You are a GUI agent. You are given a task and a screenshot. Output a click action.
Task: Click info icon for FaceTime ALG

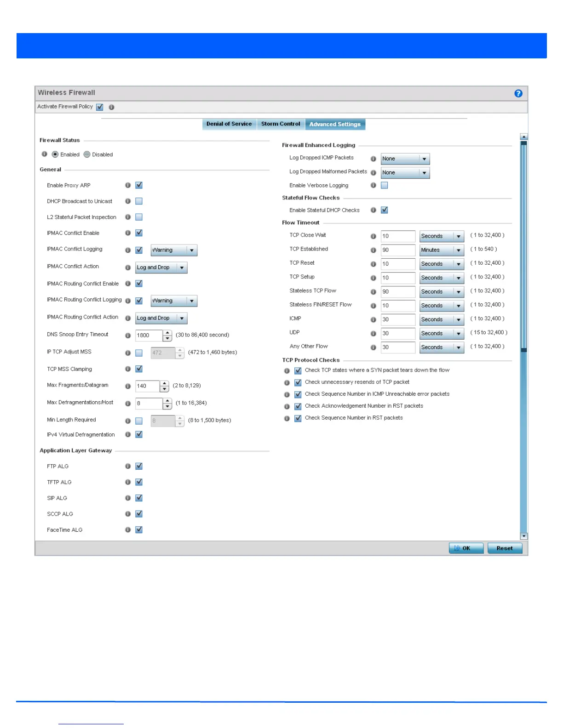pos(128,530)
